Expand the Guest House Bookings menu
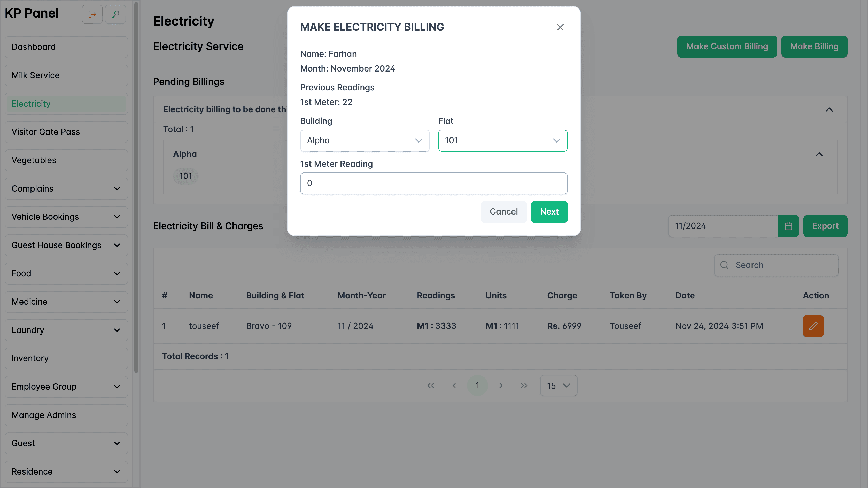 click(66, 245)
